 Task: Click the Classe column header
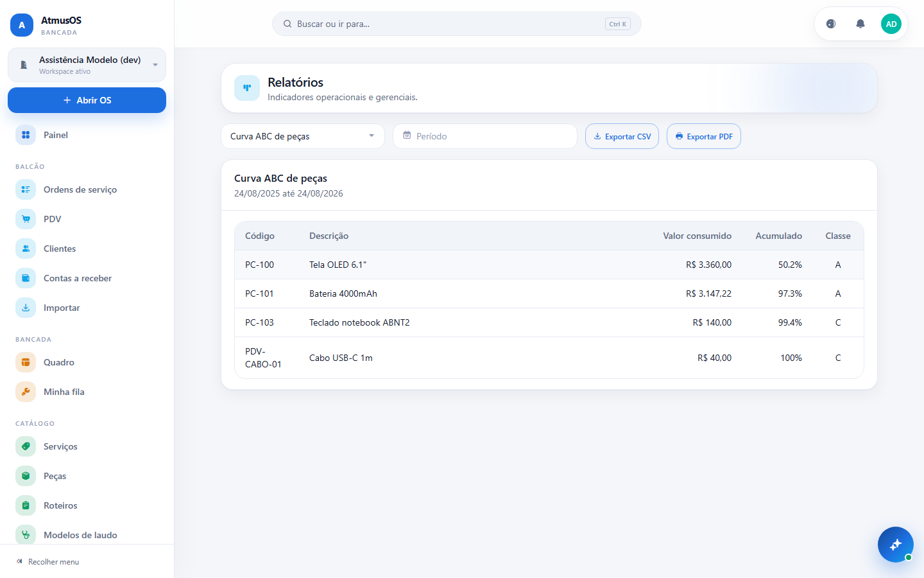pyautogui.click(x=838, y=236)
